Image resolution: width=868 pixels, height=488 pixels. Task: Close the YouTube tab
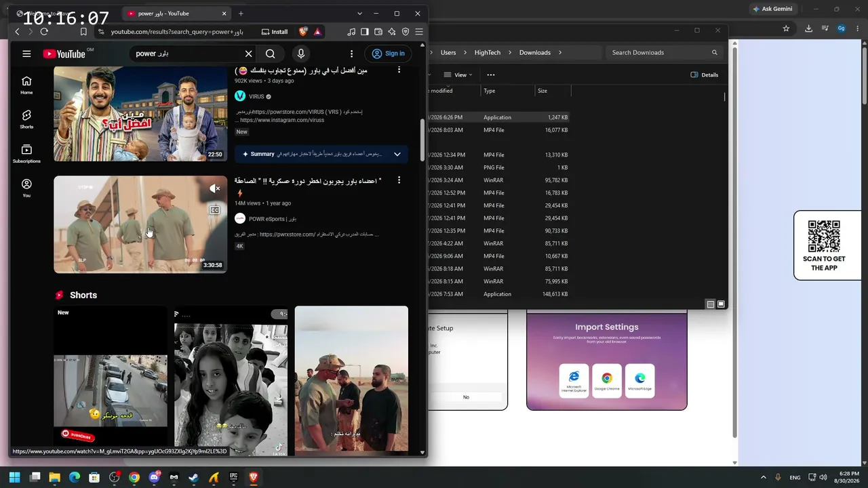[224, 14]
